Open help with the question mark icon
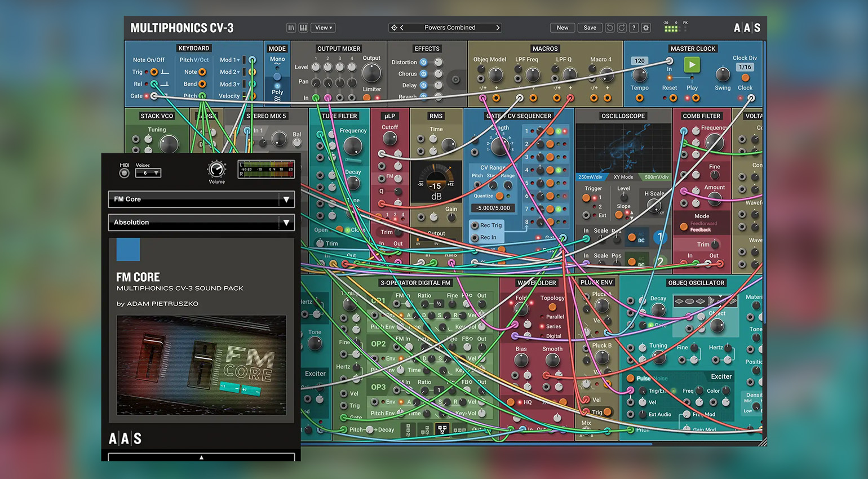The width and height of the screenshot is (868, 479). click(x=634, y=28)
